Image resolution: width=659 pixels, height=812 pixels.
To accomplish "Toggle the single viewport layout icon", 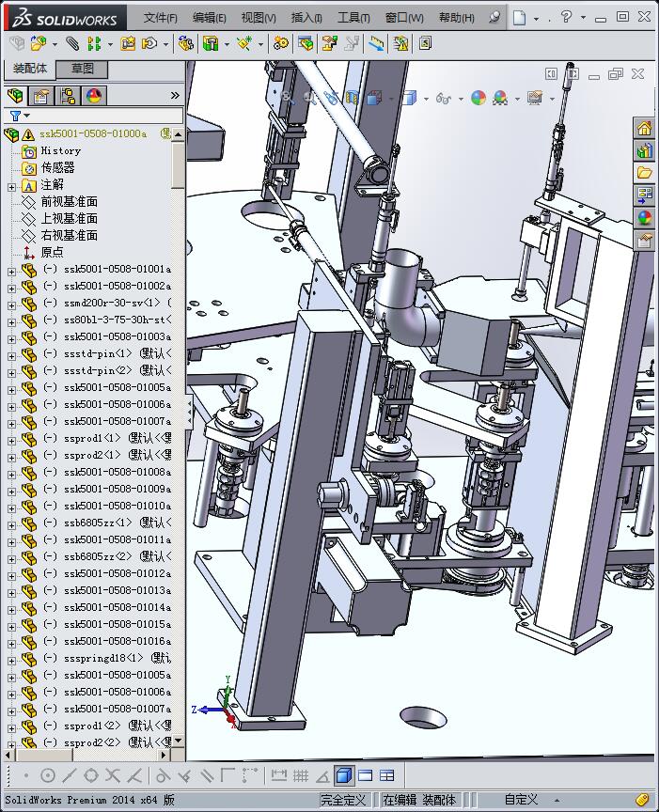I will click(x=366, y=775).
